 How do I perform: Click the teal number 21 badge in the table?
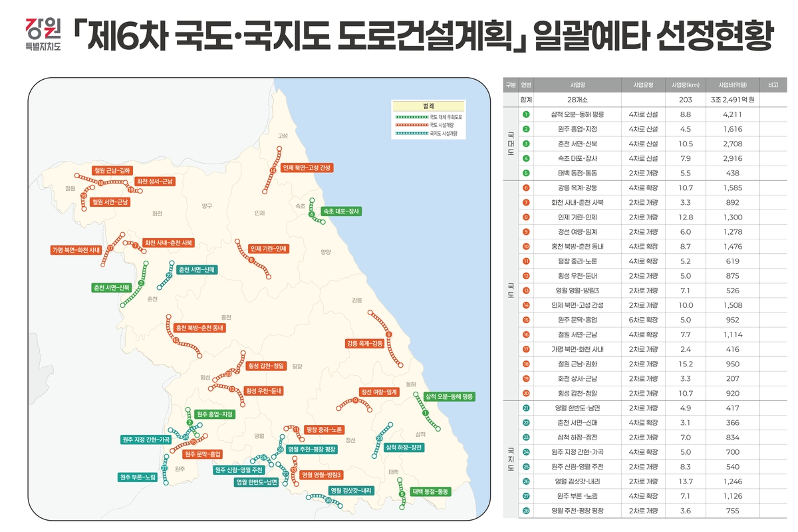tap(526, 408)
